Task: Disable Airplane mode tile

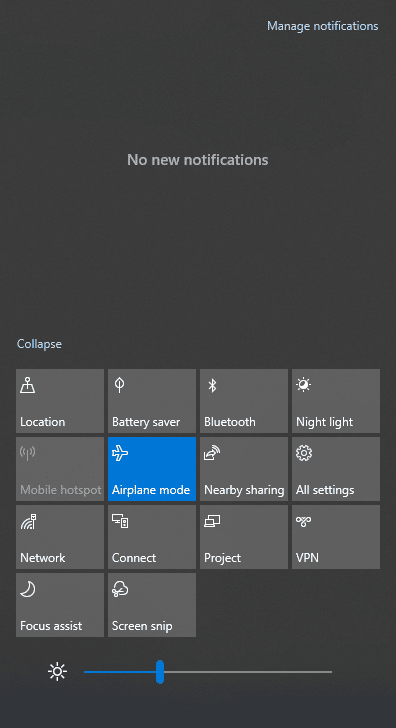Action: point(152,469)
